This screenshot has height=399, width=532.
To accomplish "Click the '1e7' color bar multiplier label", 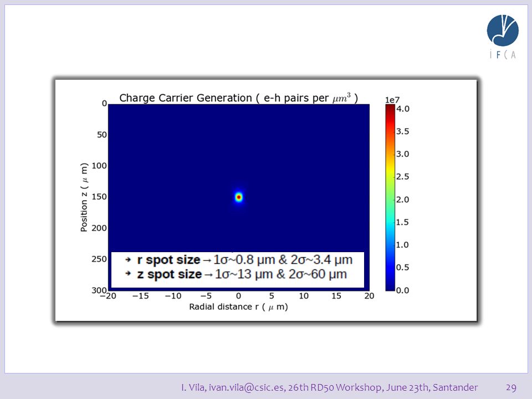I will tap(392, 100).
